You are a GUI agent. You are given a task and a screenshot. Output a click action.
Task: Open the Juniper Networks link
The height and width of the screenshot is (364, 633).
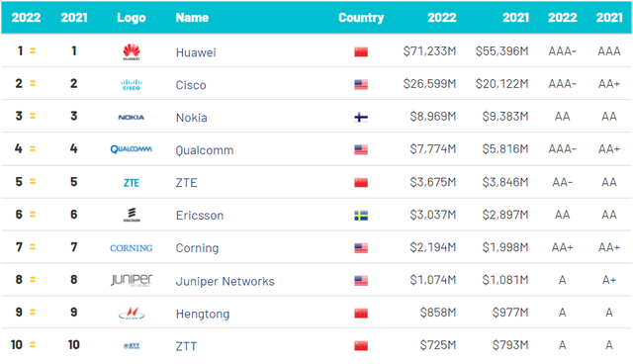coord(225,281)
